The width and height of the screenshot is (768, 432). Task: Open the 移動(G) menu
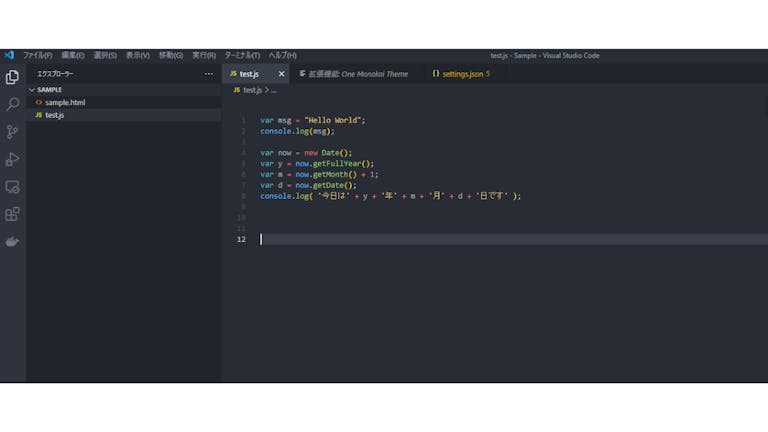point(170,55)
